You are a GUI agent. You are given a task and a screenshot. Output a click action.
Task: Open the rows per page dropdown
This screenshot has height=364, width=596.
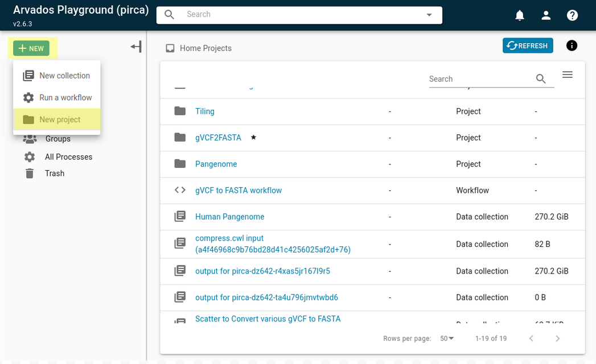[447, 338]
